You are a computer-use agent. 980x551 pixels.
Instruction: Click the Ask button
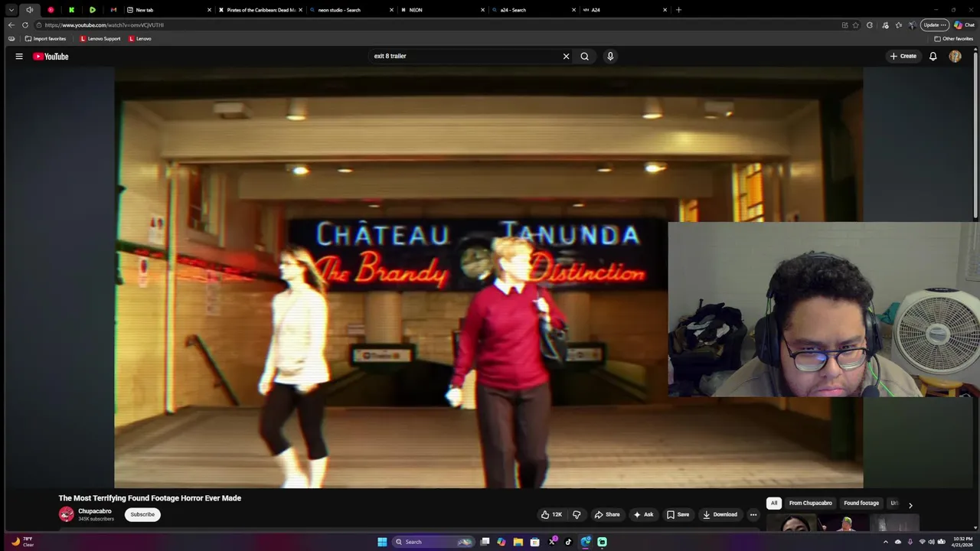643,514
